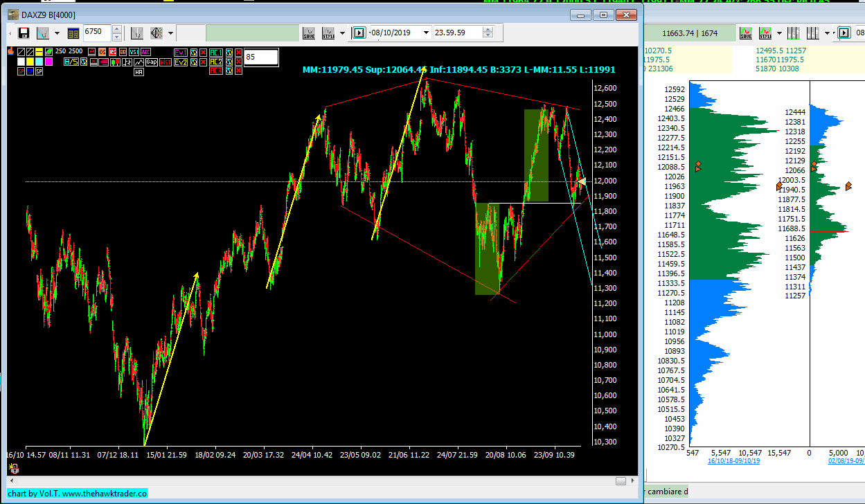The image size is (865, 504).
Task: Open the dropdown arrow beside the chart type icon
Action: click(57, 33)
